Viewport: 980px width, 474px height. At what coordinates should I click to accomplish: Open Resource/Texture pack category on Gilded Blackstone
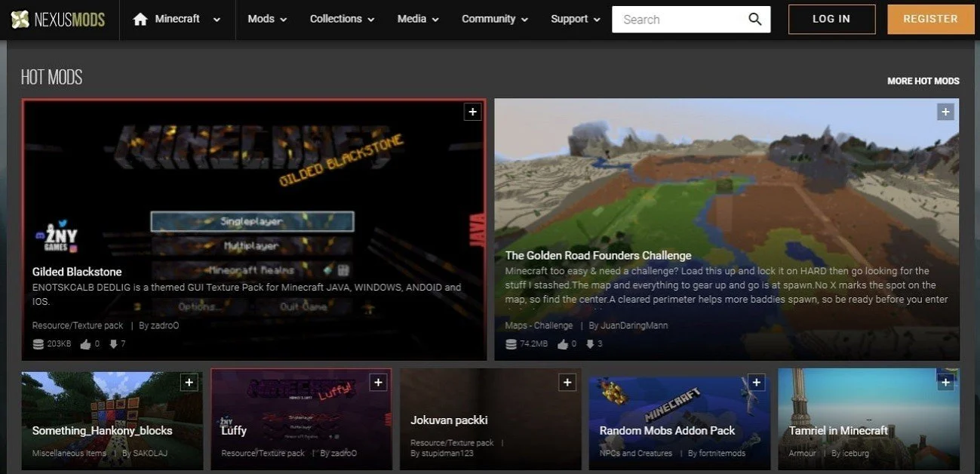point(78,325)
